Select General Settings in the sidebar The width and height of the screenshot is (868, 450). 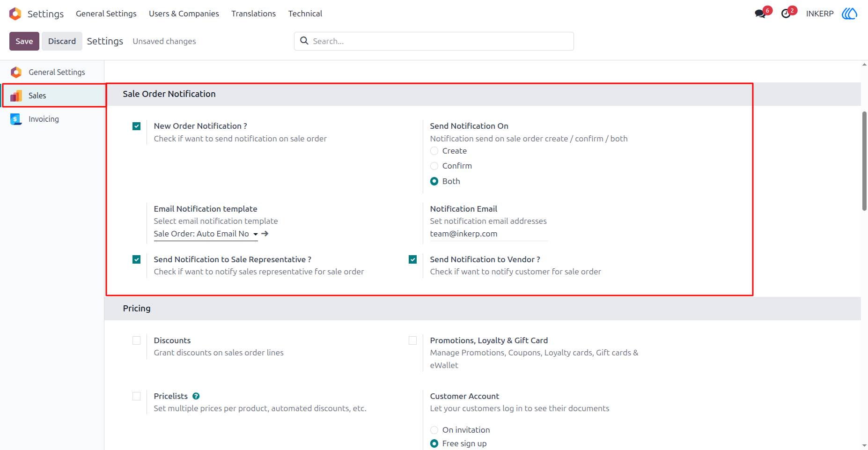(x=53, y=72)
